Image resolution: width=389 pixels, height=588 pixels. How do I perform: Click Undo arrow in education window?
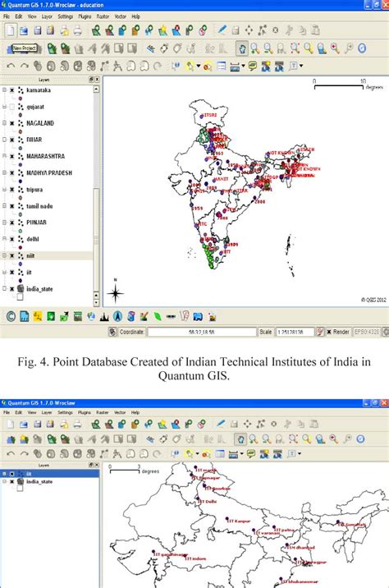tap(11, 67)
